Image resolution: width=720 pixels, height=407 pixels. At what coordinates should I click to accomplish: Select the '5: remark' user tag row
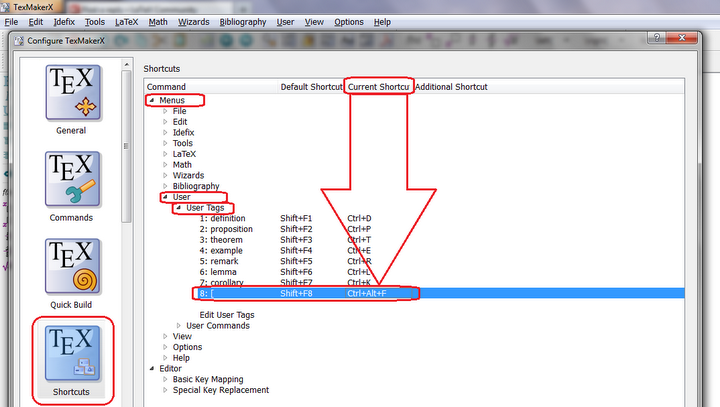click(219, 261)
